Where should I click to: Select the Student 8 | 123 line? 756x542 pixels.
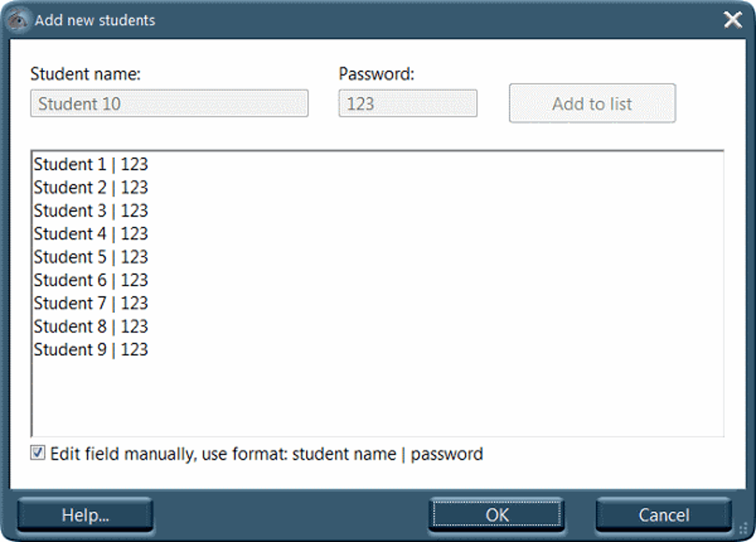90,326
